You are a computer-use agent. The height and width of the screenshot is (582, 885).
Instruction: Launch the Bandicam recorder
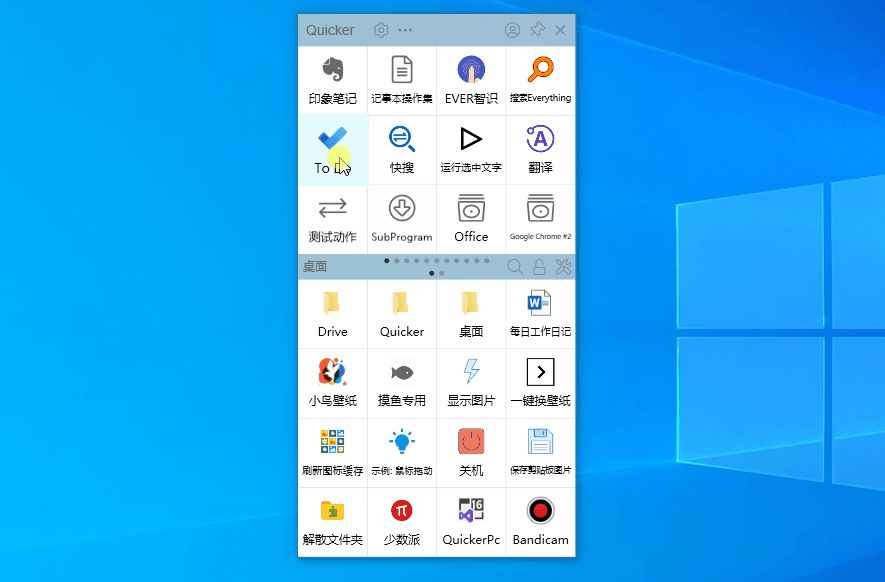pos(541,523)
